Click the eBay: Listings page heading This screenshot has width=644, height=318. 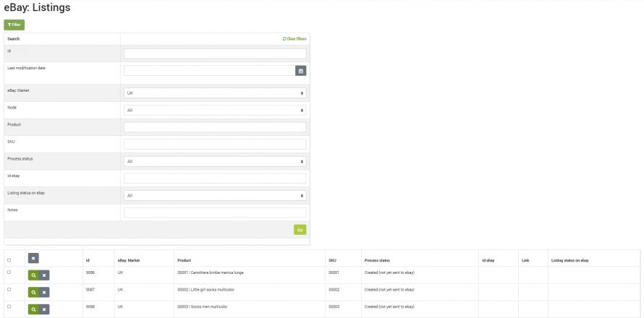click(38, 7)
